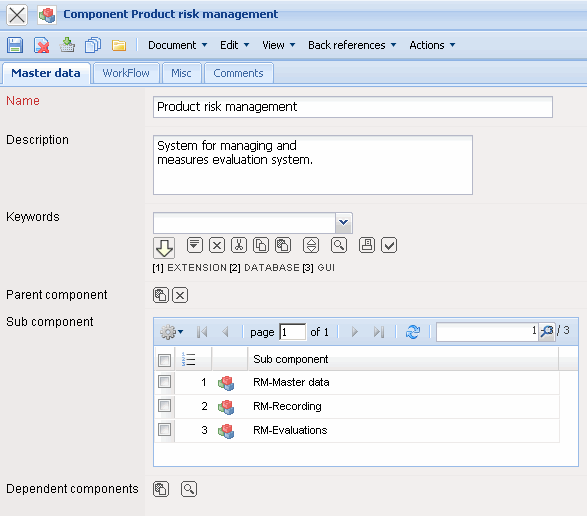Viewport: 587px width, 516px height.
Task: Click the yellow down arrow add keyword button
Action: pyautogui.click(x=164, y=248)
